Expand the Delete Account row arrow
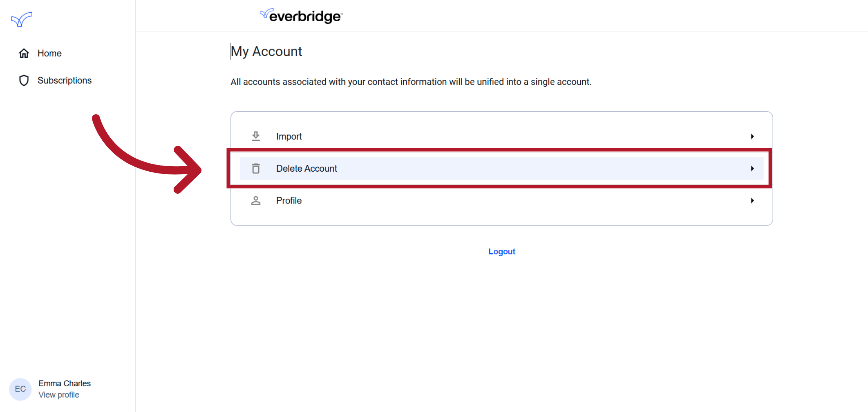The width and height of the screenshot is (868, 412). pyautogui.click(x=752, y=168)
